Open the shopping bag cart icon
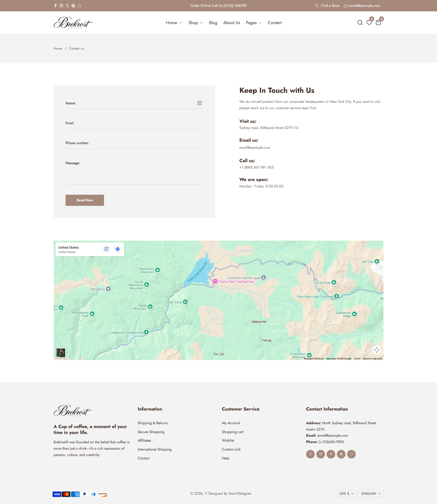The height and width of the screenshot is (504, 437). coord(378,23)
